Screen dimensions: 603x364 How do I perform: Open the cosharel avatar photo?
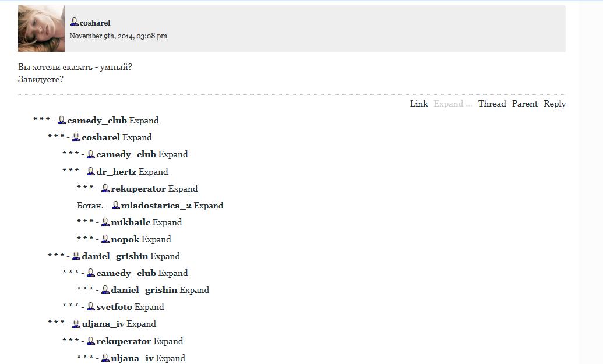coord(41,29)
